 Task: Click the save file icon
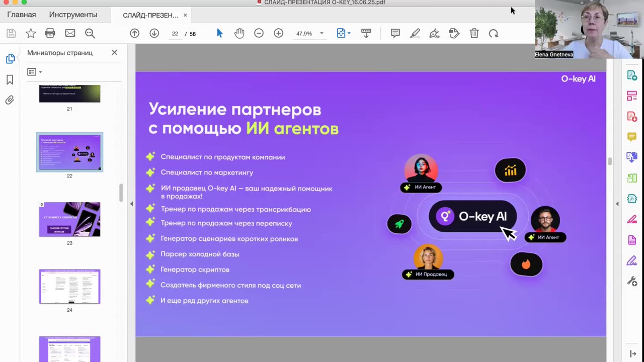coord(11,33)
